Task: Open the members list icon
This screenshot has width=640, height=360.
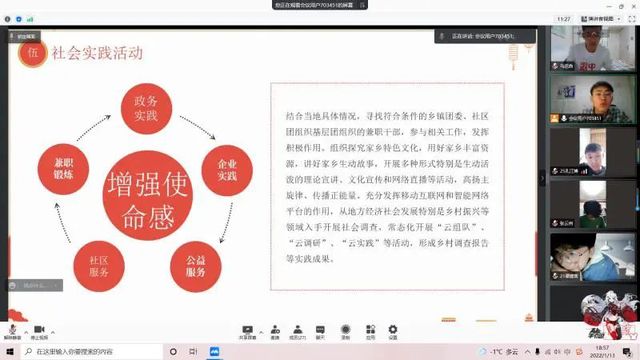Action: [x=298, y=332]
